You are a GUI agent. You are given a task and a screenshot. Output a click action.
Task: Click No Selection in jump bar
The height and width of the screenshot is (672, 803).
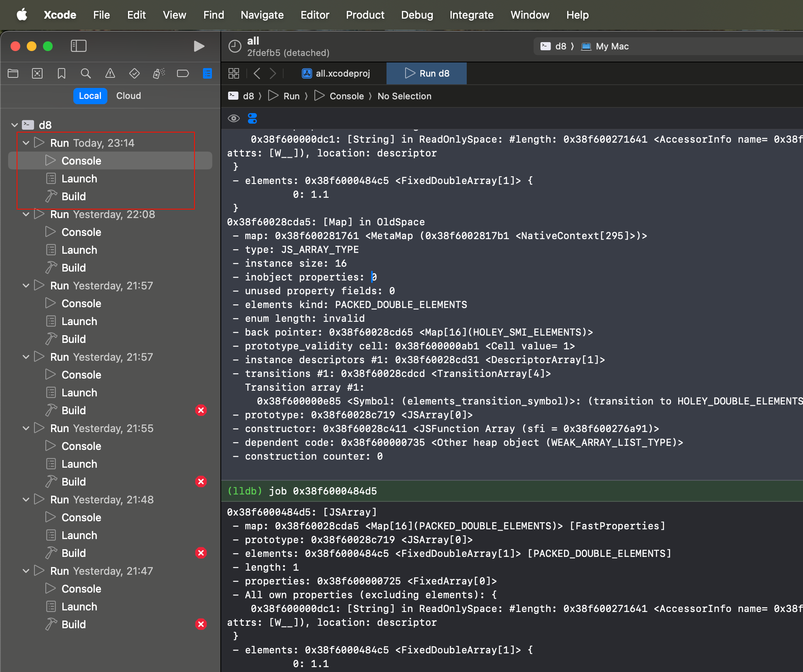pyautogui.click(x=404, y=96)
